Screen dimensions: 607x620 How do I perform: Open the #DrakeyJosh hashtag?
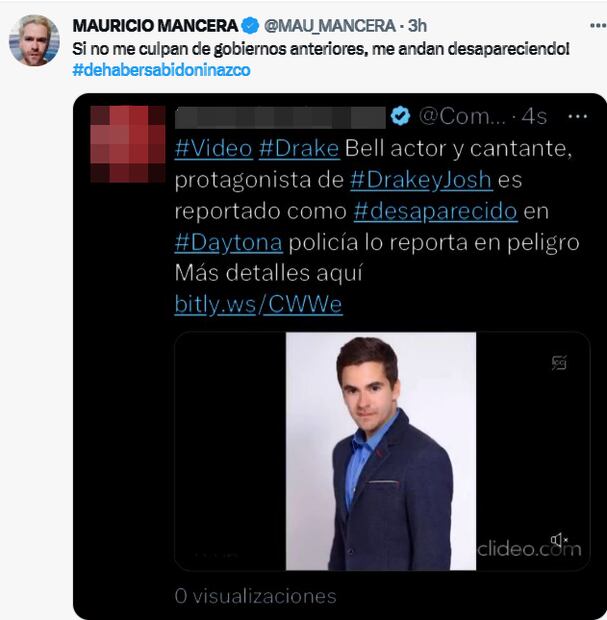point(421,180)
